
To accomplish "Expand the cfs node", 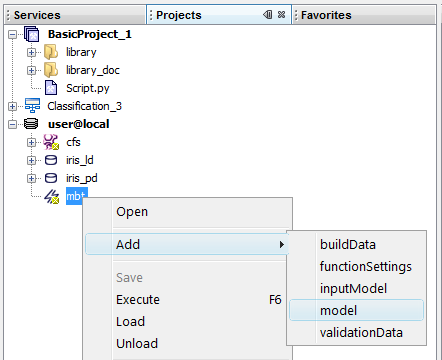I will 31,142.
